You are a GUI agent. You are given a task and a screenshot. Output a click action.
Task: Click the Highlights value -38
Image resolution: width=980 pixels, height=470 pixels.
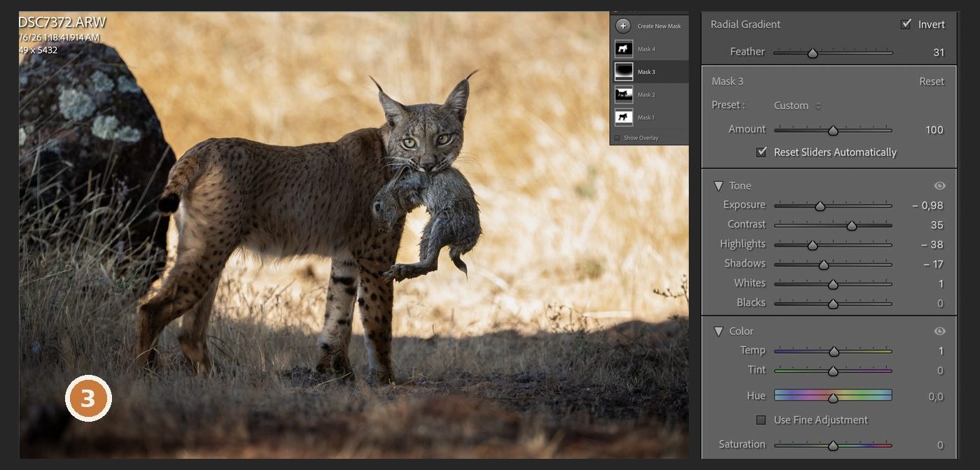(x=932, y=244)
